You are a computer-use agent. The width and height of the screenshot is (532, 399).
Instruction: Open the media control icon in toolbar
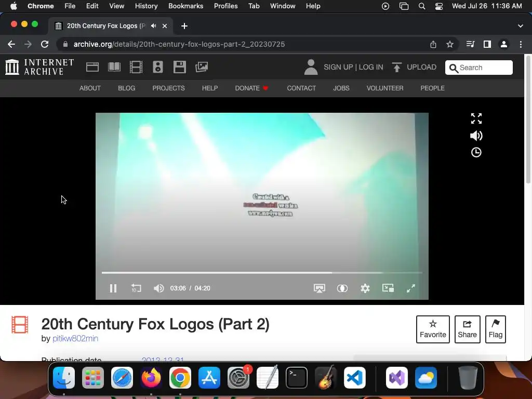click(470, 44)
